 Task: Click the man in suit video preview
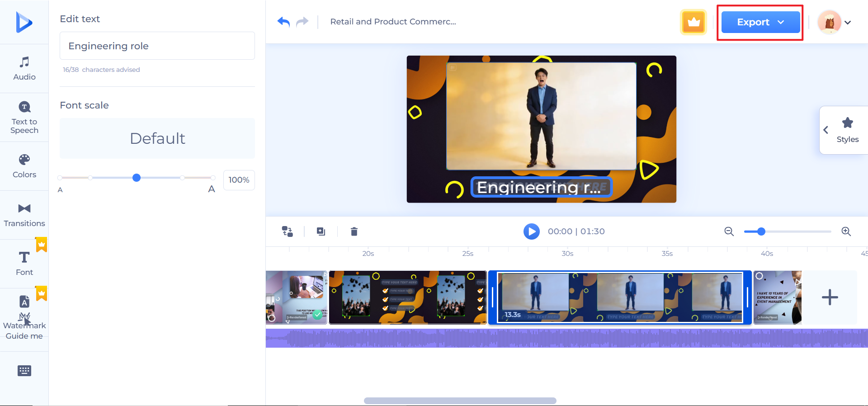(x=541, y=116)
